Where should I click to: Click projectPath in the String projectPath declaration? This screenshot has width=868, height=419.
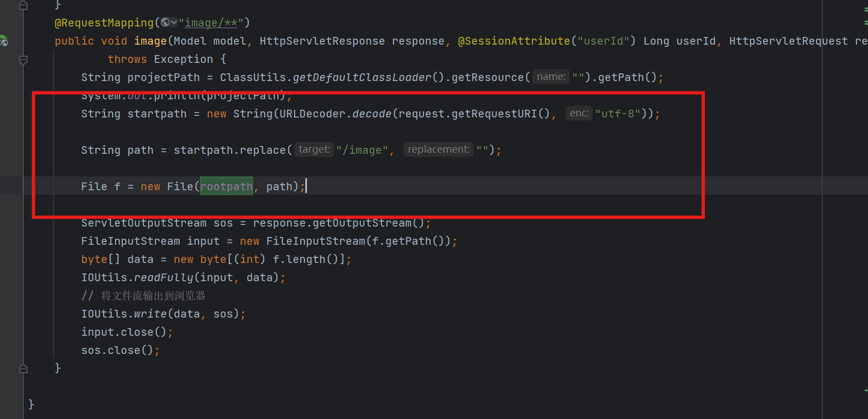click(164, 77)
